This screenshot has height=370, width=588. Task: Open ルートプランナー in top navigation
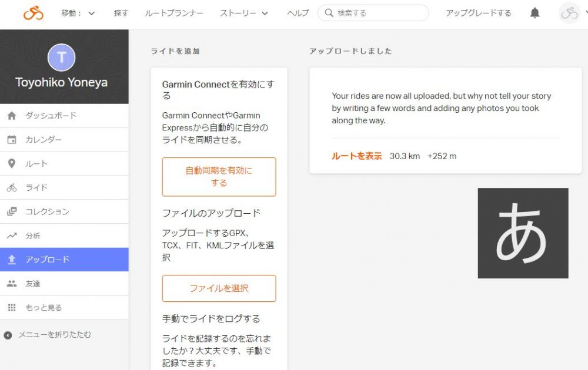174,13
